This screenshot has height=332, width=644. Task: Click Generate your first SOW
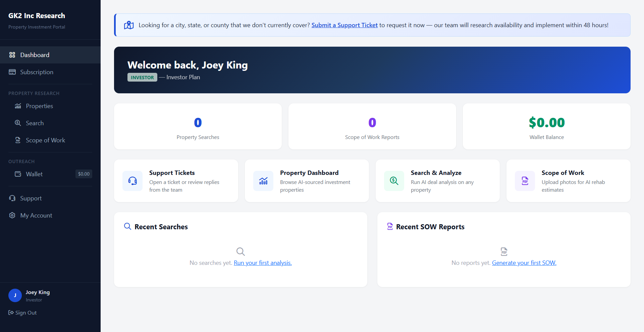point(524,263)
